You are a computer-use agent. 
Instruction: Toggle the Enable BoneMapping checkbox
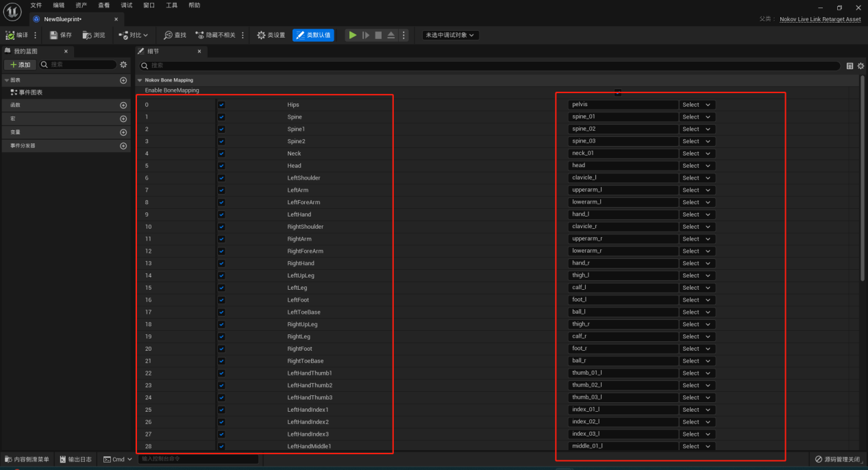[x=618, y=91]
